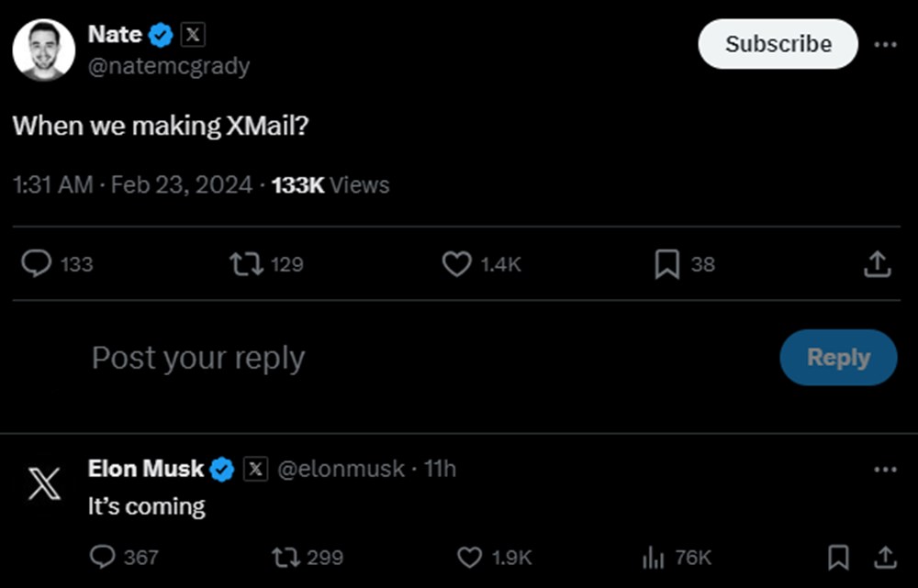The image size is (918, 588).
Task: Share Nate's post via the upload icon
Action: click(x=877, y=264)
